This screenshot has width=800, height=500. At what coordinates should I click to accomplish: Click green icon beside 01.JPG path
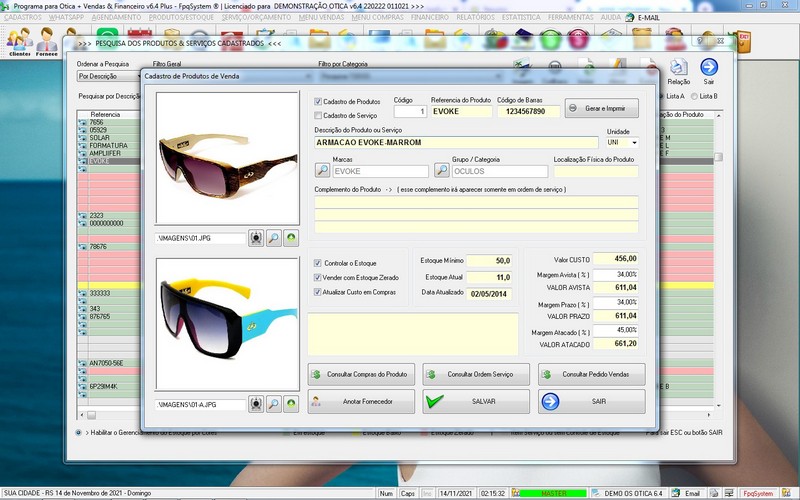click(290, 238)
